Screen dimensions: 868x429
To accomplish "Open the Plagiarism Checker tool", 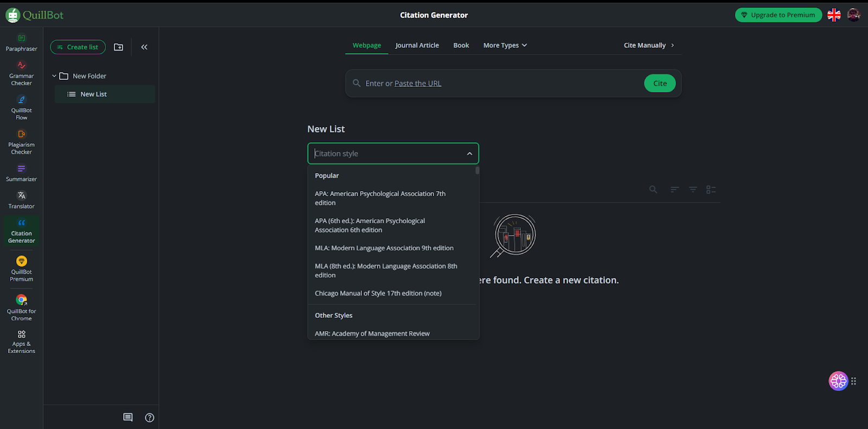I will 22,142.
